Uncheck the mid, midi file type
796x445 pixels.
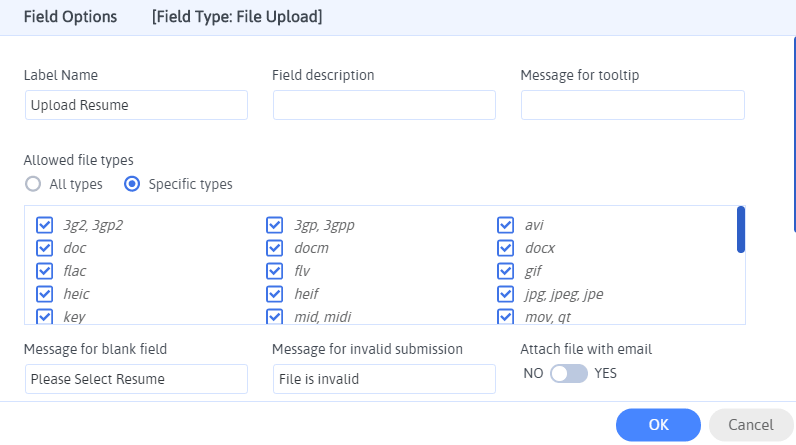pos(275,317)
